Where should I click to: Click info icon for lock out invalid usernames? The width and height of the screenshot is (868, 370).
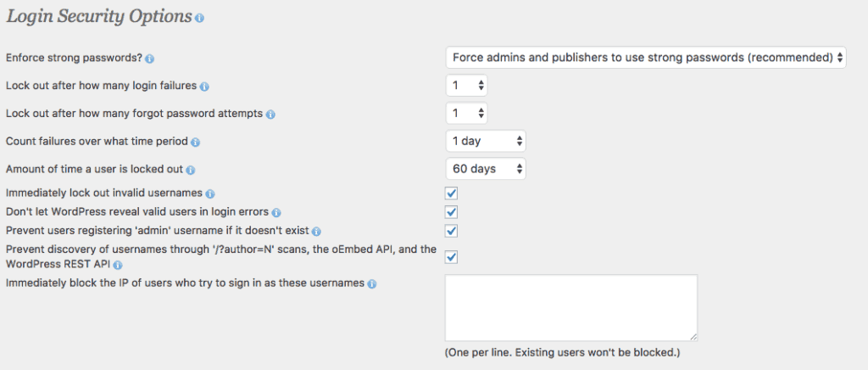(x=210, y=193)
